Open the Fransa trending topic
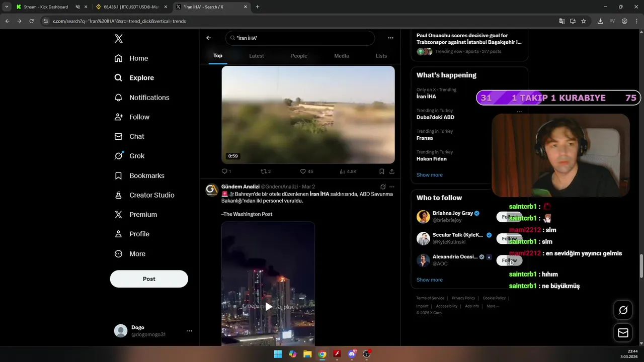This screenshot has height=362, width=644. pyautogui.click(x=425, y=138)
